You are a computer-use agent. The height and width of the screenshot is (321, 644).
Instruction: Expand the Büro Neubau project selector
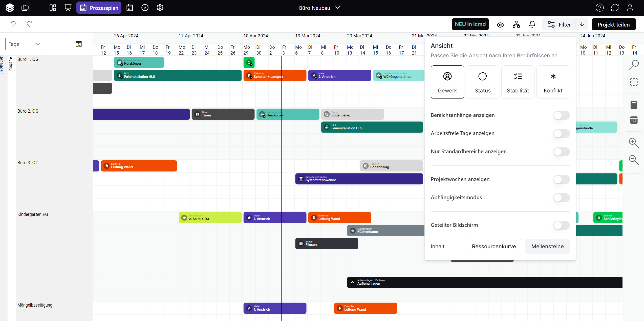319,8
